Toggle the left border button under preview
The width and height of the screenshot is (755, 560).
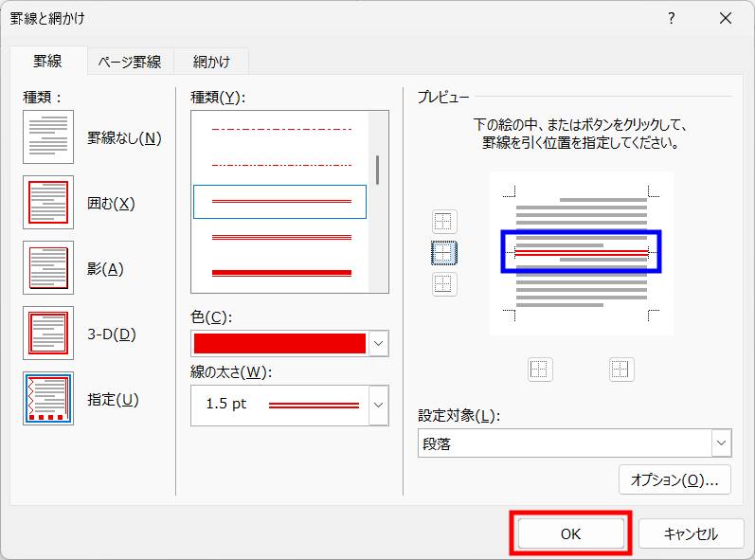pyautogui.click(x=539, y=370)
